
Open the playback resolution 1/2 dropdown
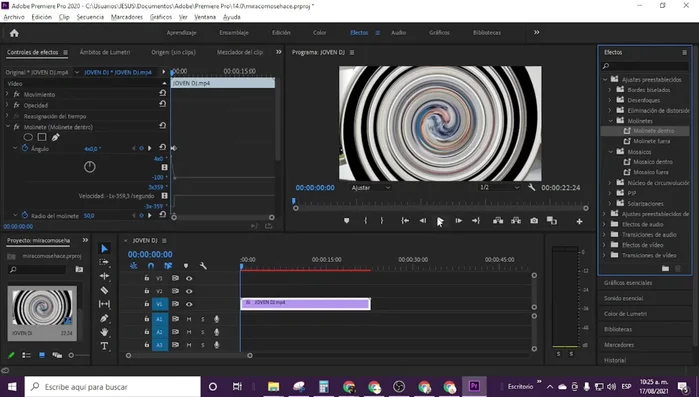coord(499,188)
